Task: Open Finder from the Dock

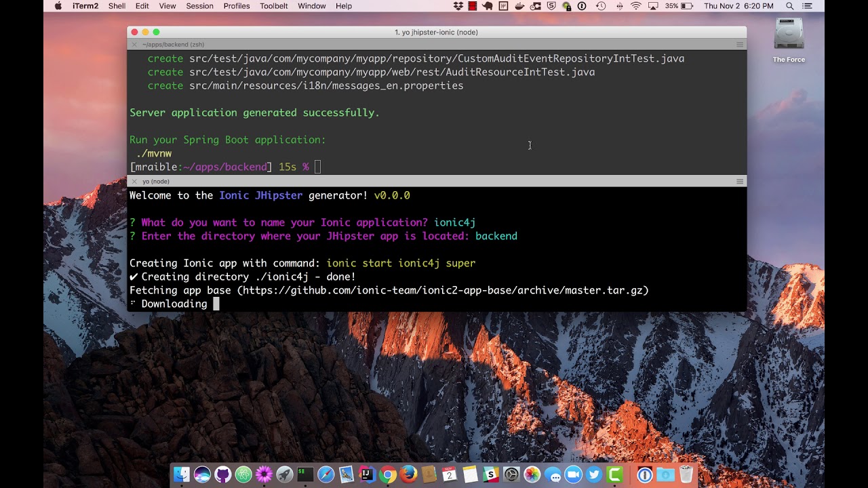Action: [182, 474]
